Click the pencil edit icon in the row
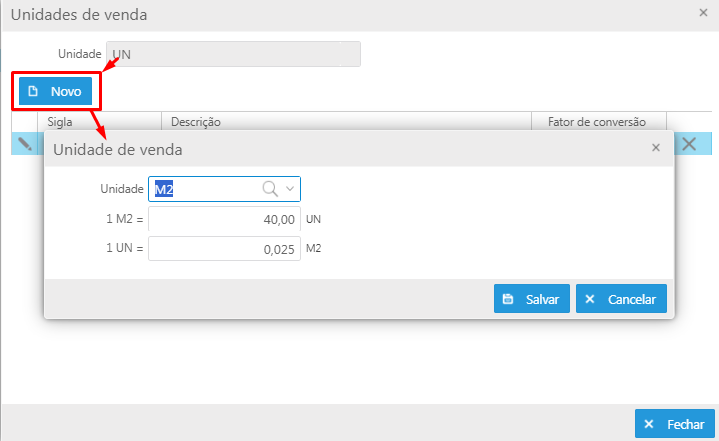The width and height of the screenshot is (719, 441). [25, 144]
